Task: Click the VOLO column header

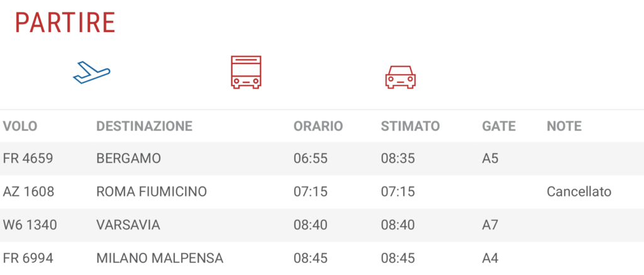Action: click(20, 126)
